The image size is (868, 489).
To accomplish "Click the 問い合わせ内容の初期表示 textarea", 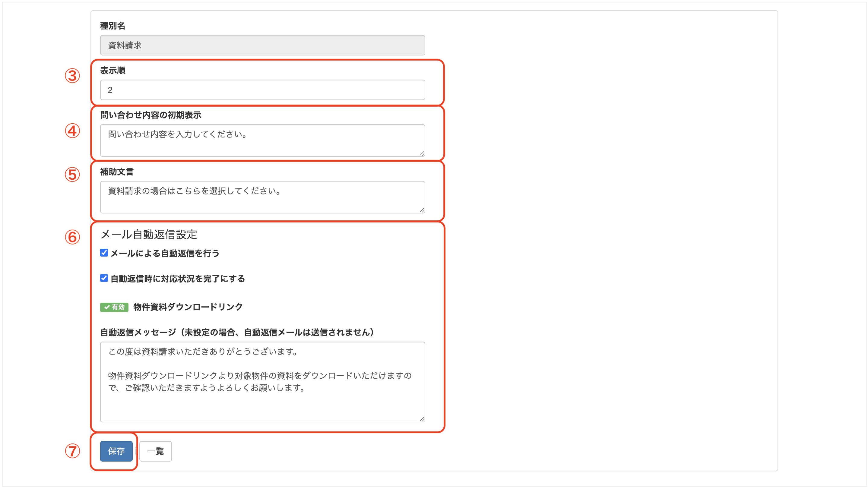I will click(262, 140).
